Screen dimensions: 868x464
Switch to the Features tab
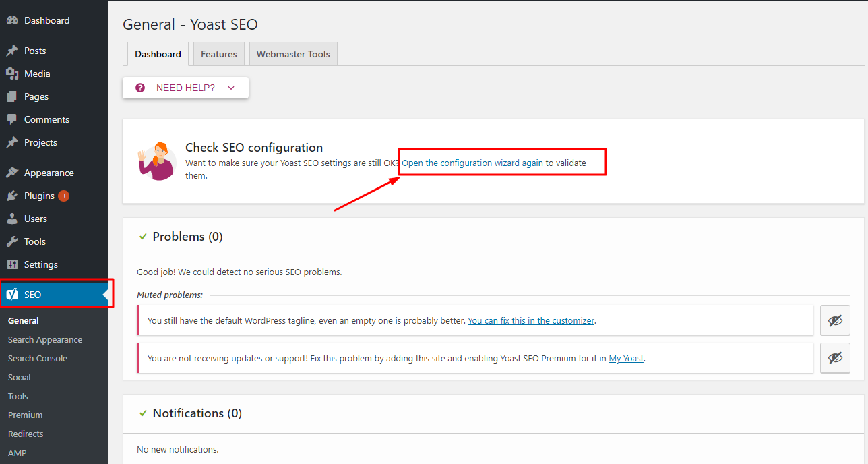(219, 54)
